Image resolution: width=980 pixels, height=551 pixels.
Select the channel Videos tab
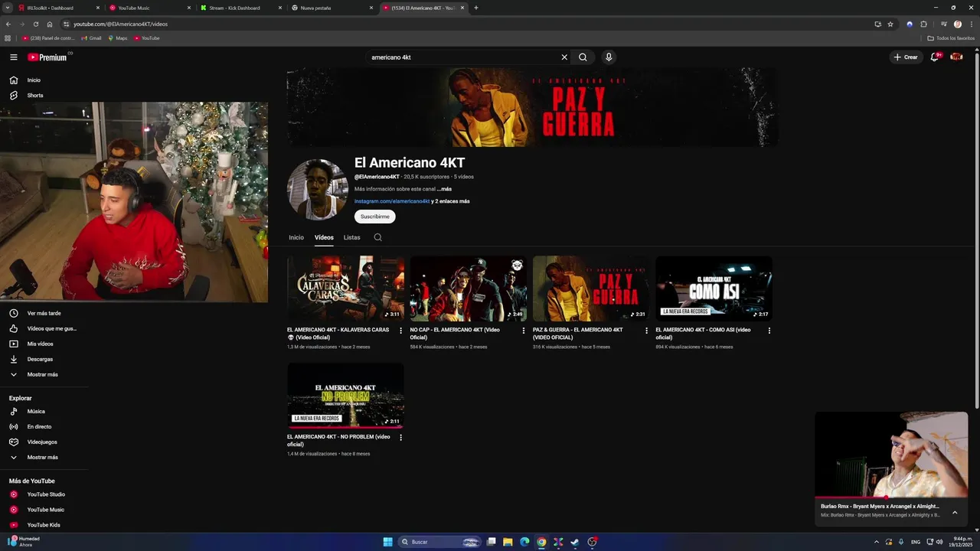pyautogui.click(x=324, y=237)
